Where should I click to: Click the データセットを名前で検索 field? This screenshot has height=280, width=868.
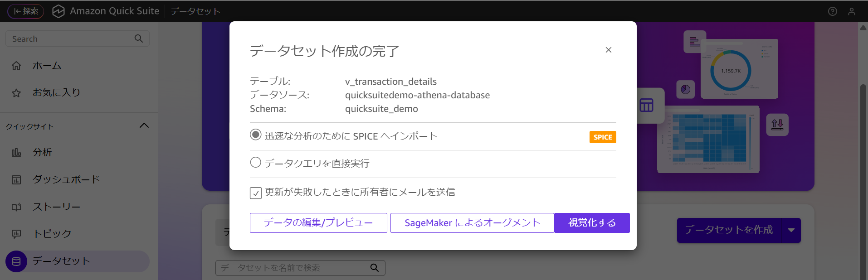pyautogui.click(x=300, y=268)
